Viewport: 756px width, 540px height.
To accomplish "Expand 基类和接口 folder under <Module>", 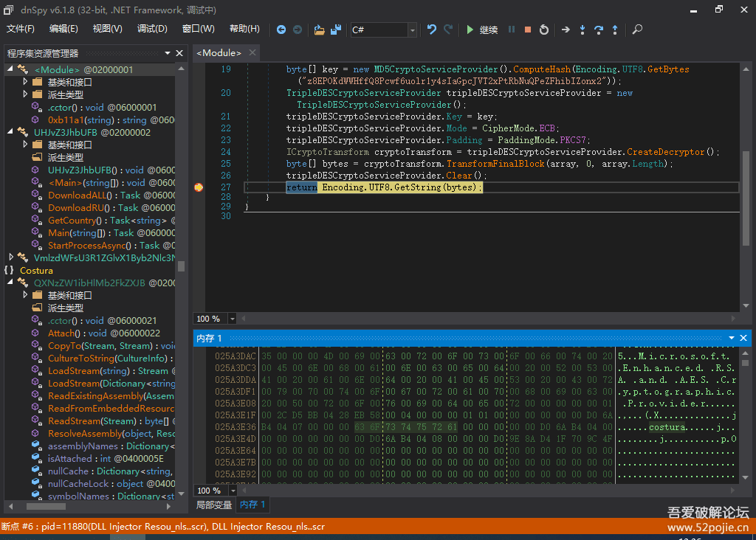I will click(26, 82).
